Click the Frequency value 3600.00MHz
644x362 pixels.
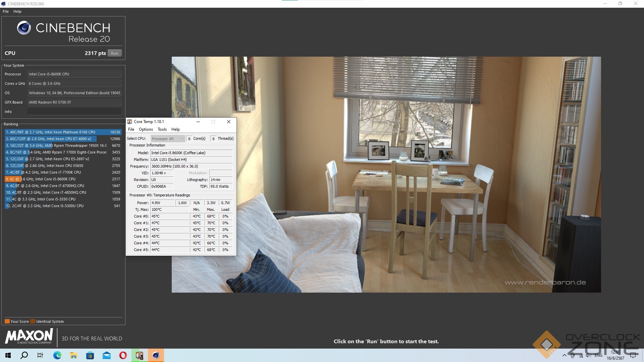(191, 166)
